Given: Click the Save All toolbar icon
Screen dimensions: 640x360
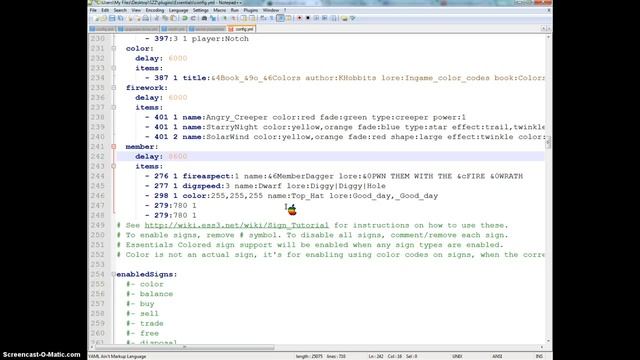Looking at the screenshot, I should (120, 18).
